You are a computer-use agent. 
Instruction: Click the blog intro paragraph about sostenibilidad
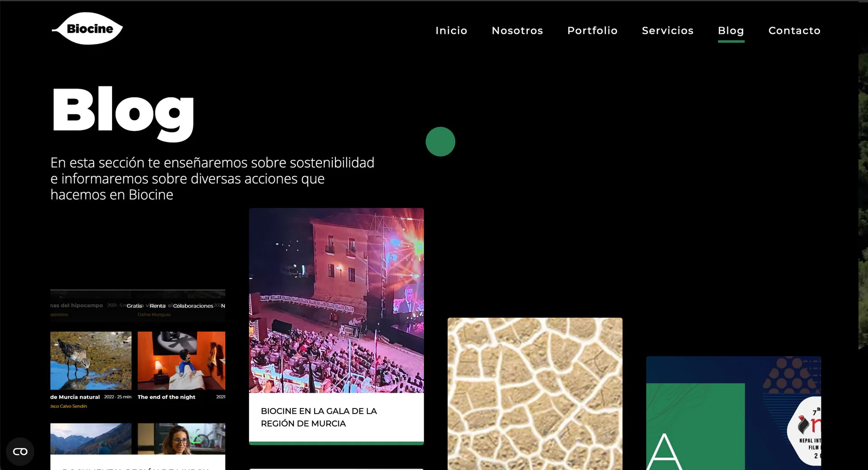pyautogui.click(x=212, y=179)
